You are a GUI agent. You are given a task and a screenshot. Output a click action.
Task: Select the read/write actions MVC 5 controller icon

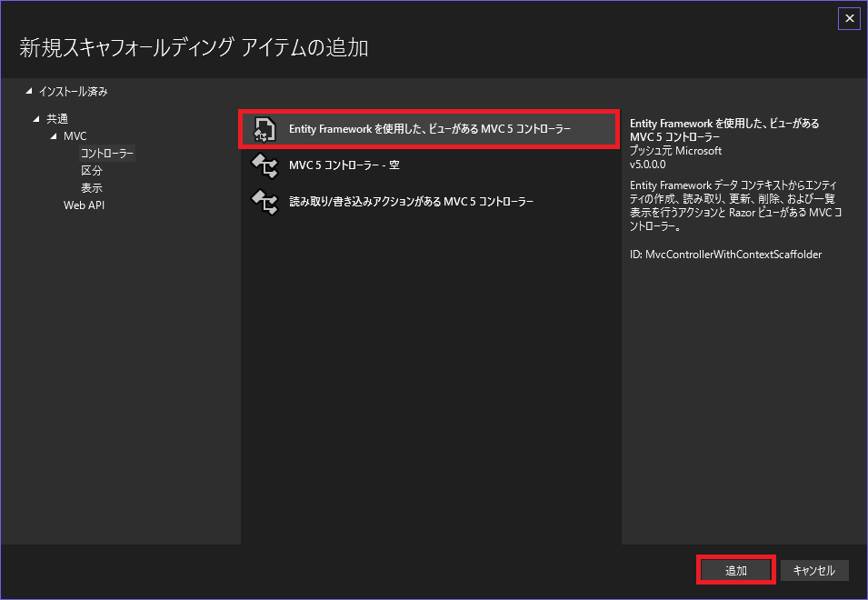(x=263, y=201)
